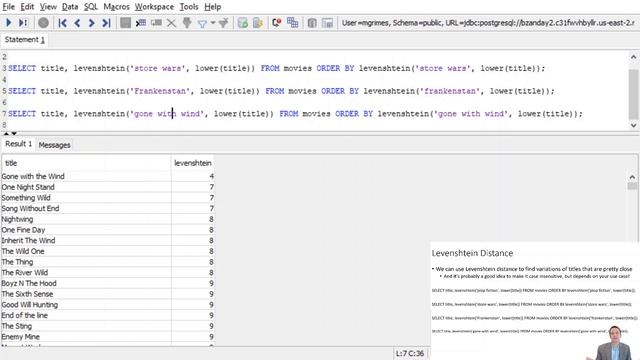Run the current SQL statement
This screenshot has width=640, height=360.
pyautogui.click(x=9, y=23)
